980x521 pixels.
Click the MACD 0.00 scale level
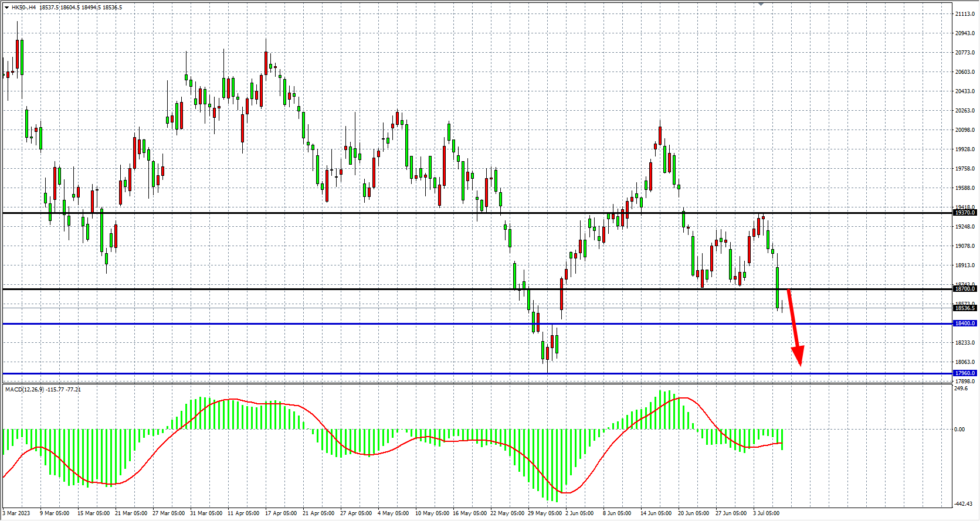959,430
